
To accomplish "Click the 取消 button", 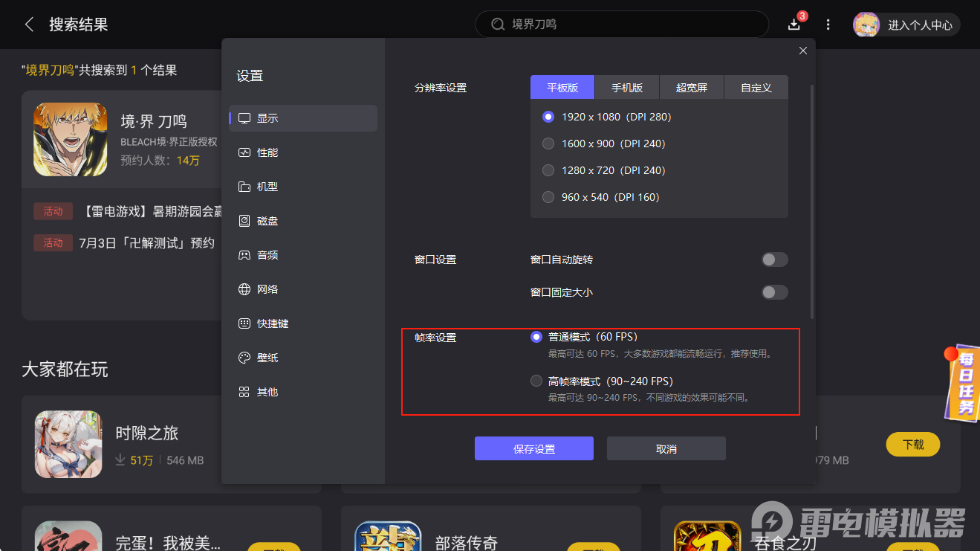I will [666, 448].
